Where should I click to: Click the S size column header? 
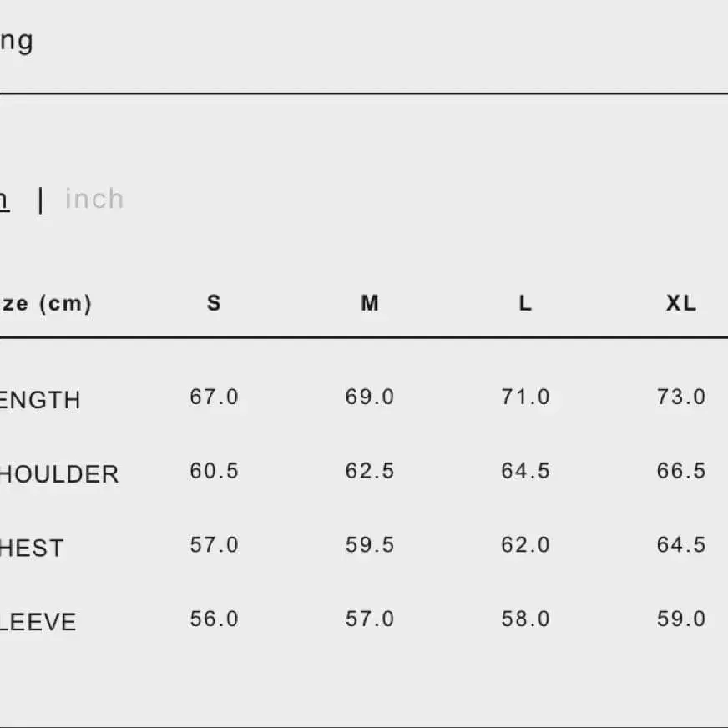[214, 303]
